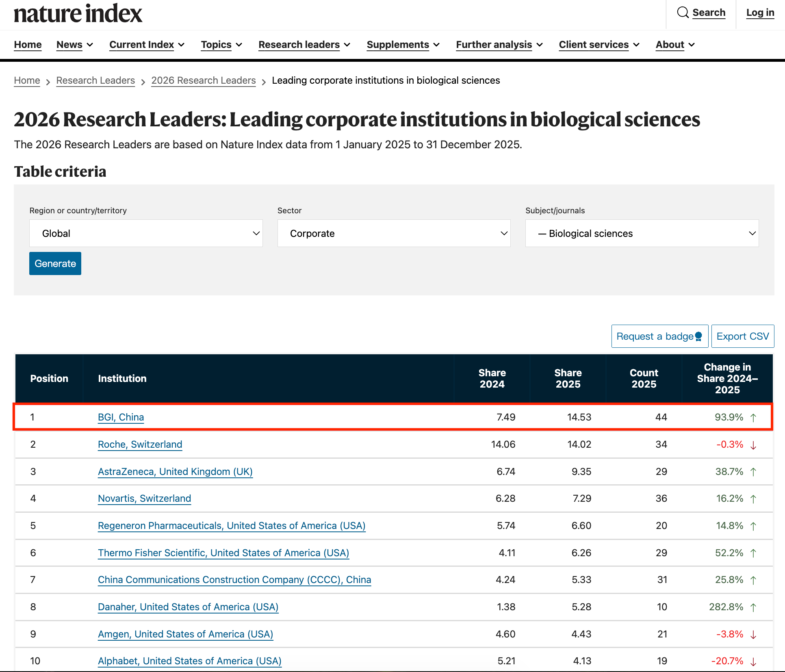Expand the Current Index menu

147,45
